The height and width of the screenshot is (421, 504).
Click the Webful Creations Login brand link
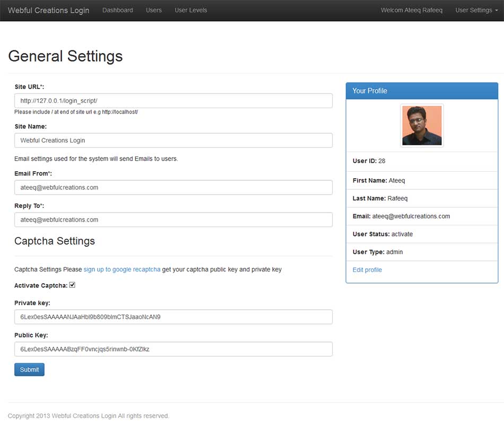tap(48, 10)
